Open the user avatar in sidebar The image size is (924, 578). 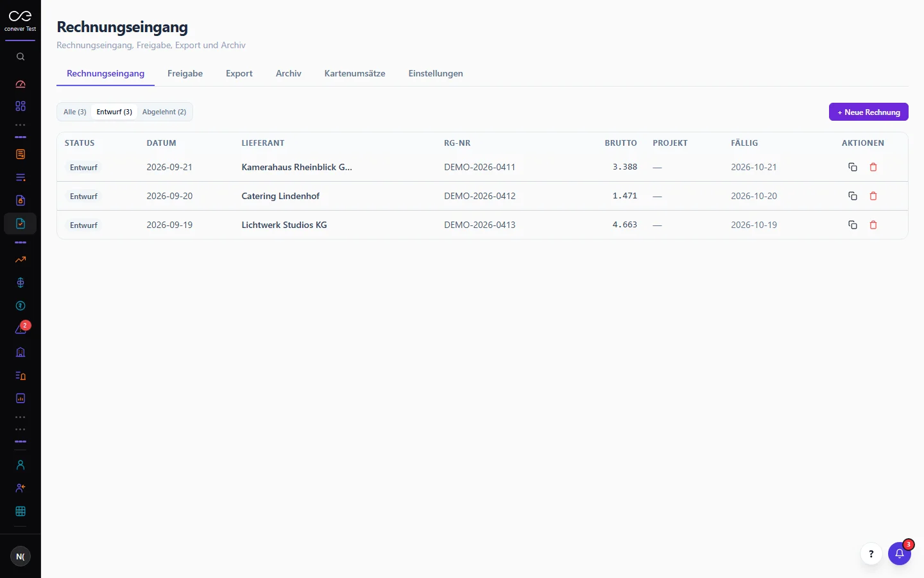click(21, 557)
